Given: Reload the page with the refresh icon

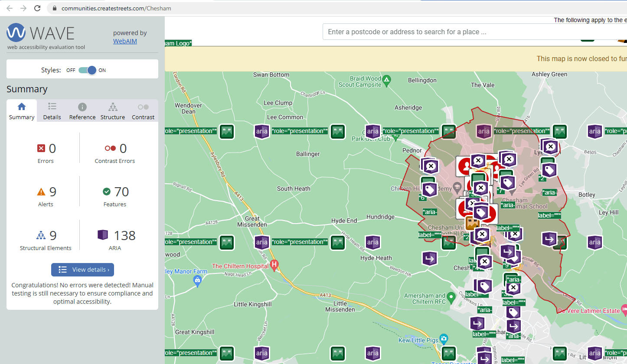Looking at the screenshot, I should coord(37,8).
